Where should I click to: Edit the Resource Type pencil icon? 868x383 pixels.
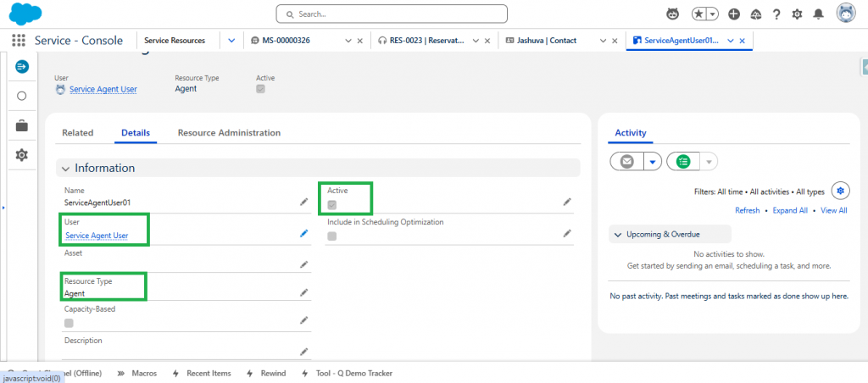point(303,292)
